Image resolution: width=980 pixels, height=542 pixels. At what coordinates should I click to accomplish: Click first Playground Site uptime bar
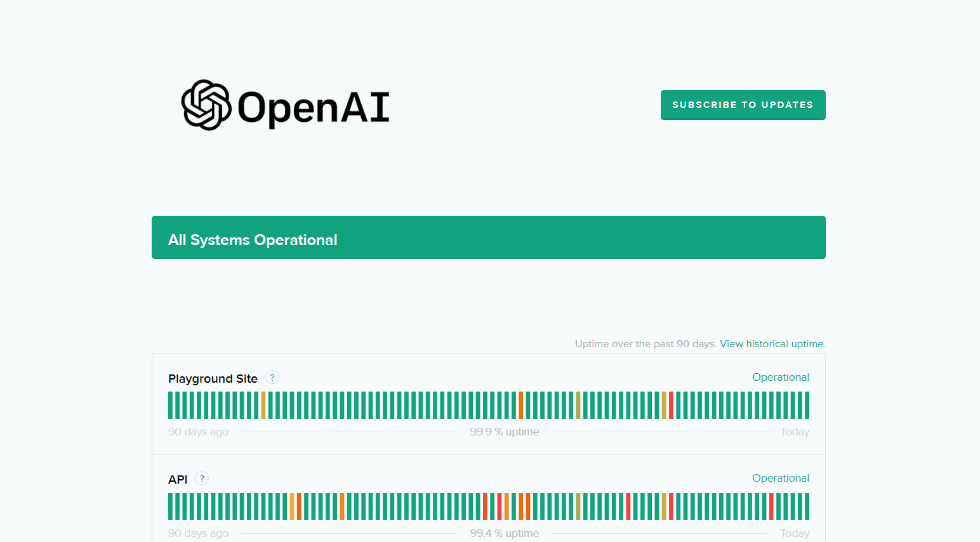tap(171, 405)
